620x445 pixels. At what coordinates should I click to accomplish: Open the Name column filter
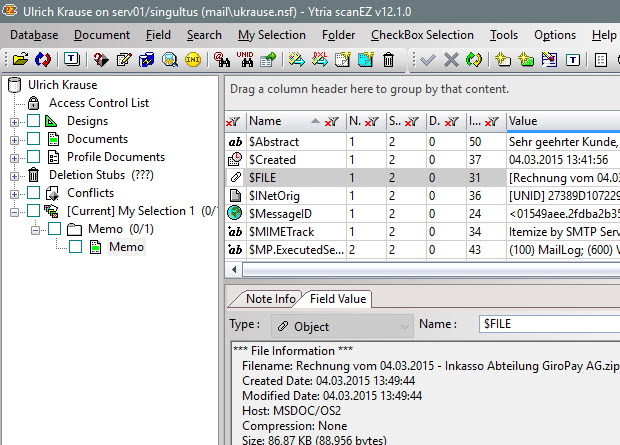[331, 122]
